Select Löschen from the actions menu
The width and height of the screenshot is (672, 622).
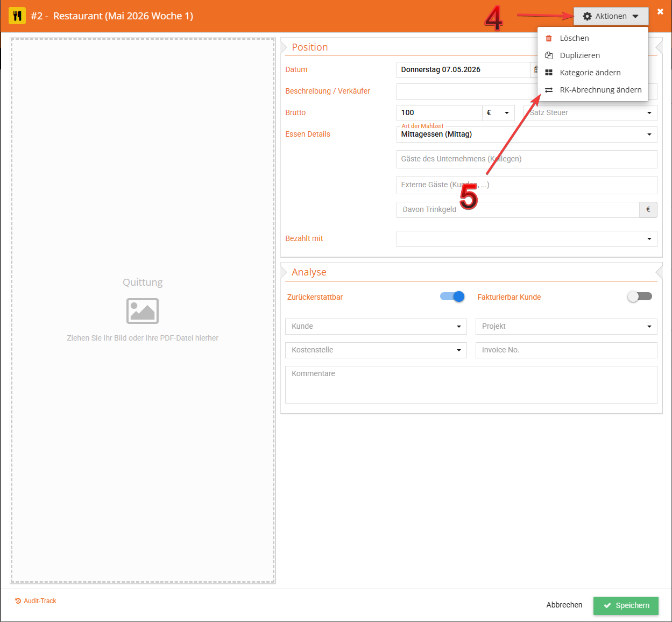(x=593, y=38)
